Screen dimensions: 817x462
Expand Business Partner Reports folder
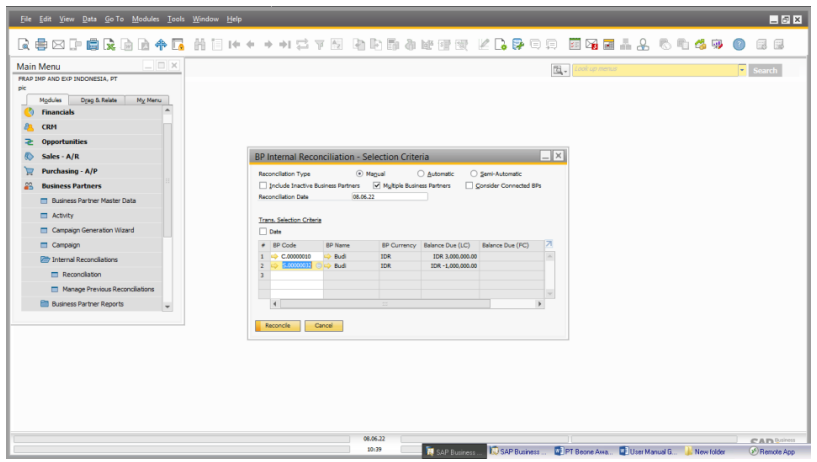[x=45, y=304]
